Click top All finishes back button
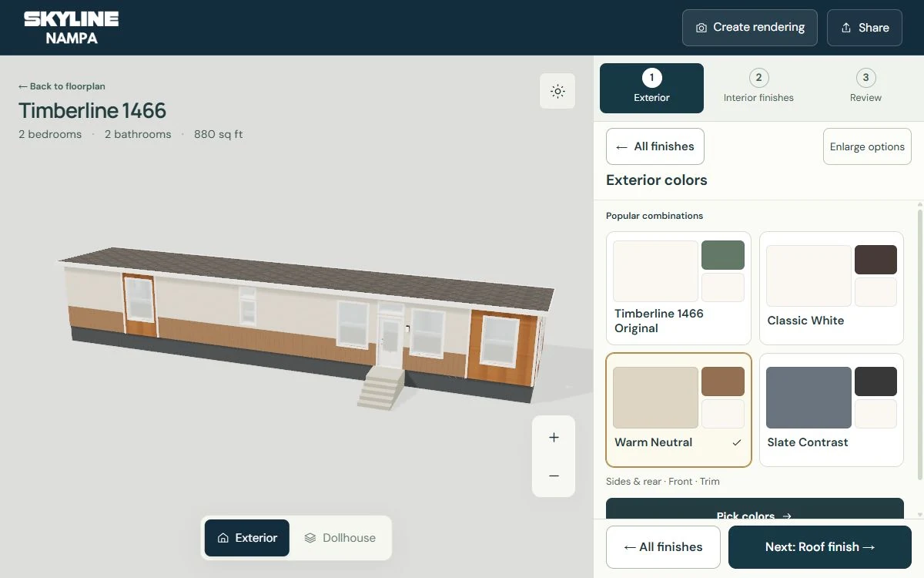Image resolution: width=924 pixels, height=578 pixels. point(655,146)
